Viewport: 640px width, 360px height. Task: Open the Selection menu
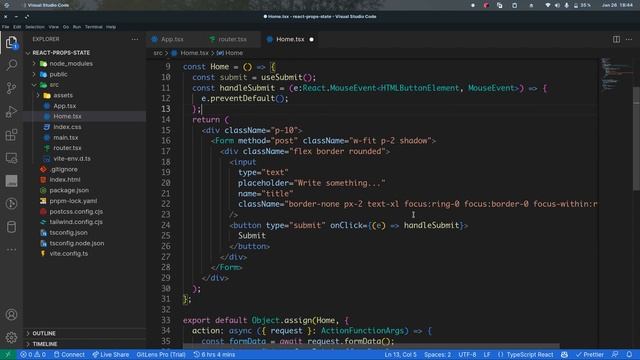pos(35,27)
